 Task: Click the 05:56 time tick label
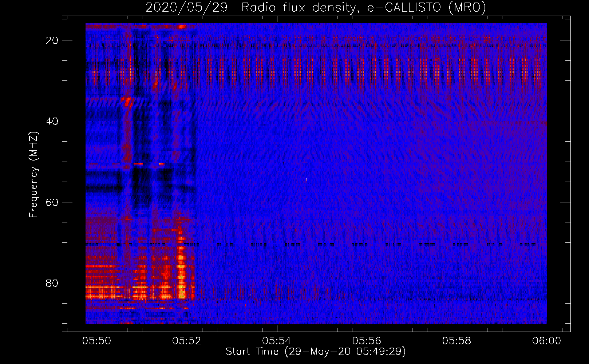367,341
